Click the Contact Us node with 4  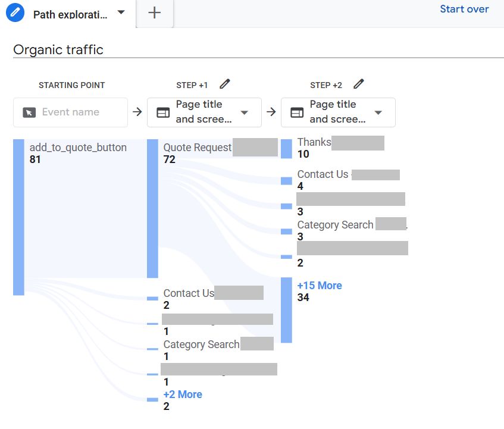tap(286, 180)
